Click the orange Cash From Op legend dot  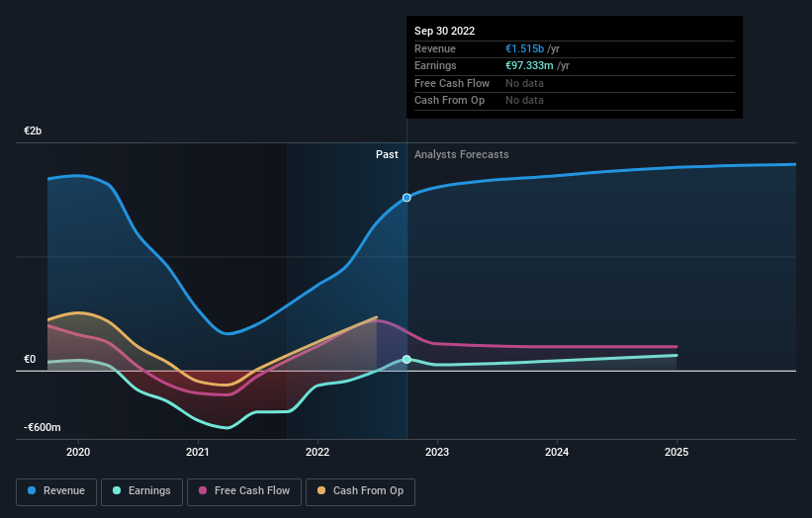click(321, 490)
